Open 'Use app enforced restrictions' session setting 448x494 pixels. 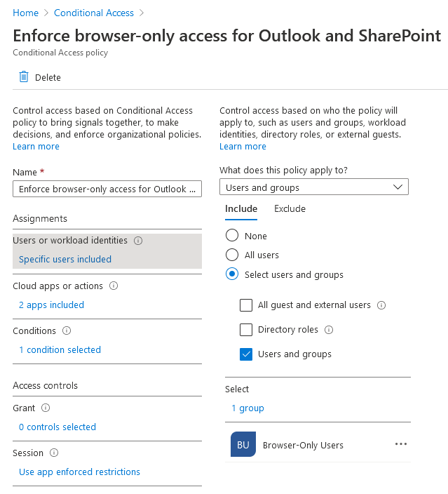[x=79, y=472]
